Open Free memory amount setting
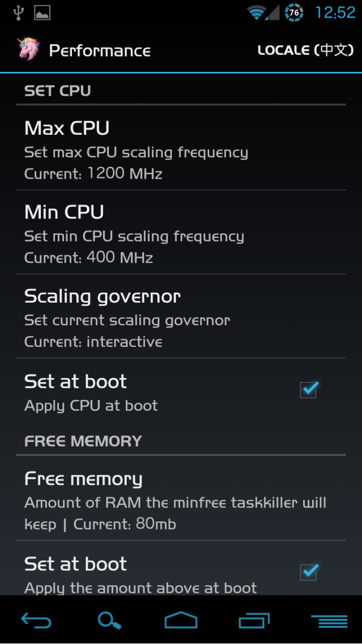Image resolution: width=362 pixels, height=644 pixels. point(181,499)
